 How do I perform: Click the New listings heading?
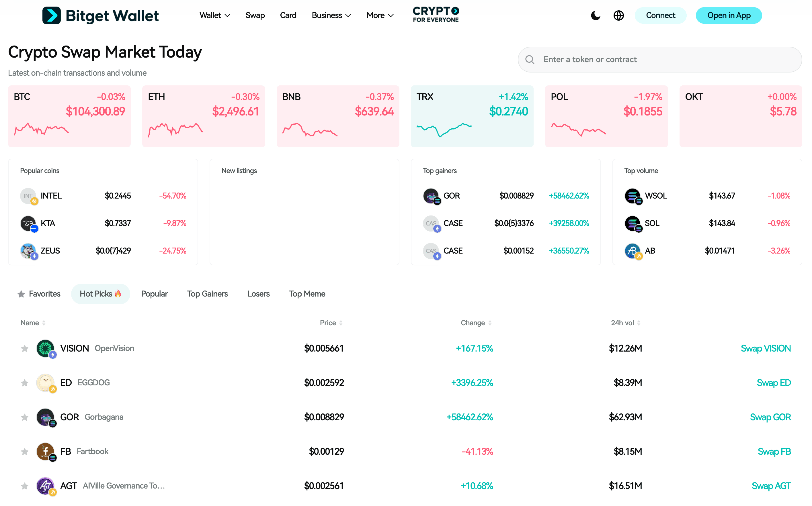point(239,171)
